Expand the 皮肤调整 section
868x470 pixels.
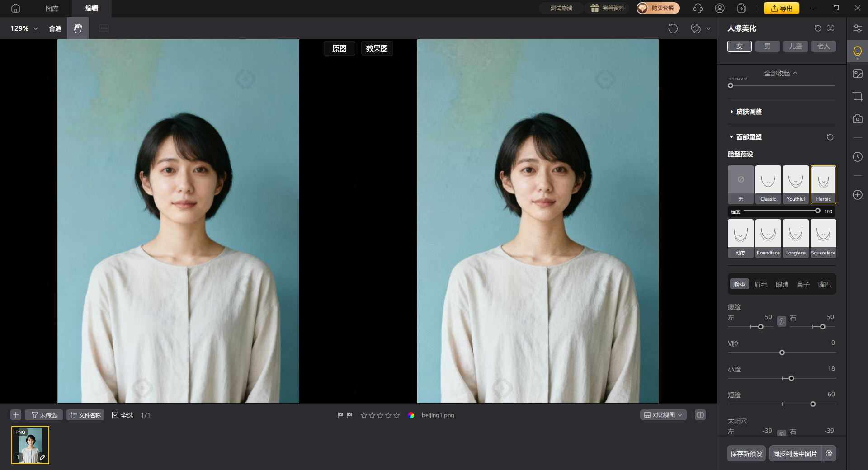pyautogui.click(x=749, y=112)
